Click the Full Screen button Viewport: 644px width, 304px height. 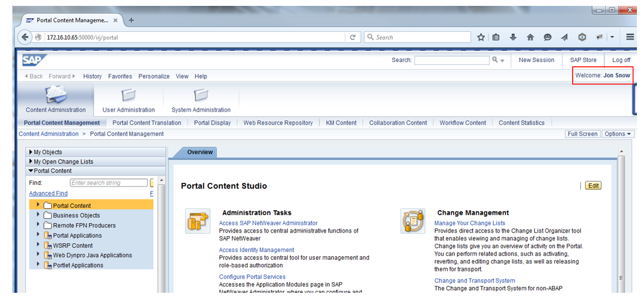[583, 134]
